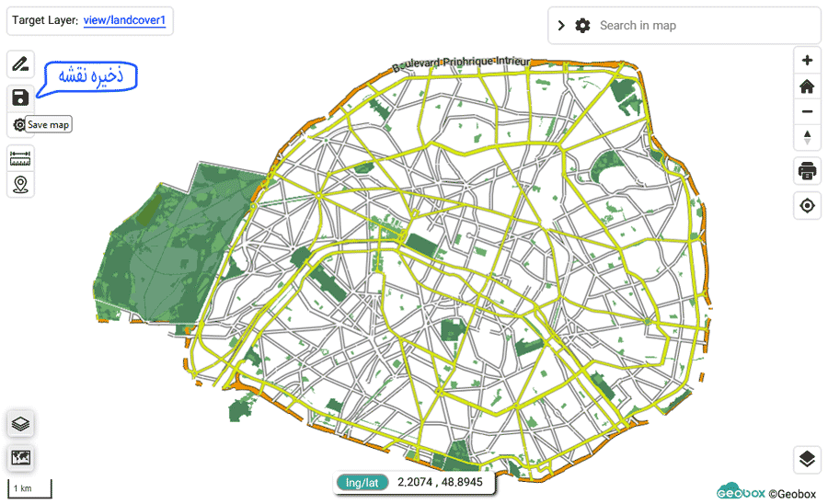The height and width of the screenshot is (504, 828).
Task: Zoom in with the plus button
Action: [x=807, y=61]
